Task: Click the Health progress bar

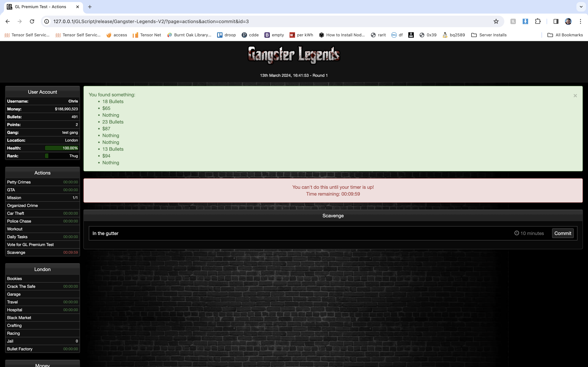Action: pyautogui.click(x=61, y=148)
